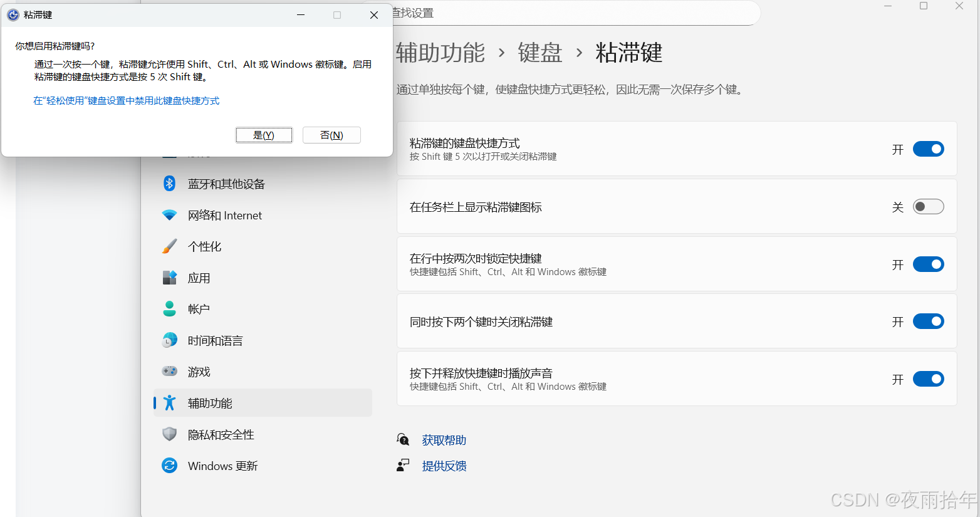The width and height of the screenshot is (980, 517).
Task: Minimize the 粘滞键 dialog
Action: 301,15
